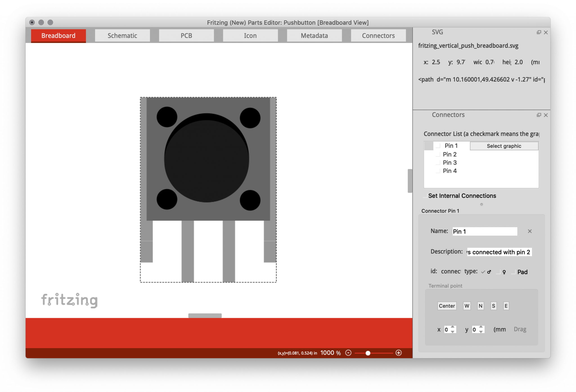Click the connector Description field
Viewport: 576px width, 392px height.
point(499,252)
